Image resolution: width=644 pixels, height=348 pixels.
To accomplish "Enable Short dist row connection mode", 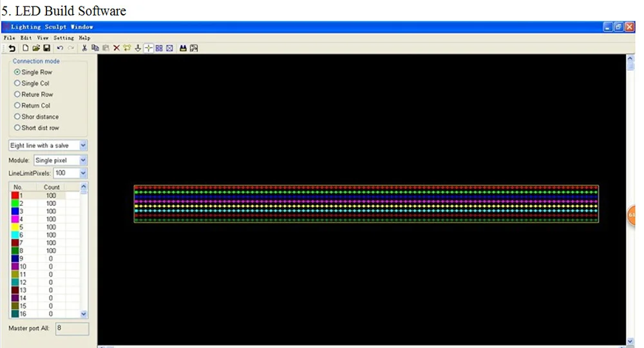I will click(x=37, y=127).
